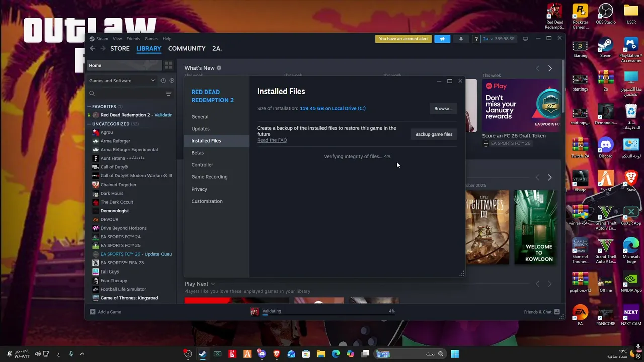
Task: Click the Browse... button
Action: 443,108
